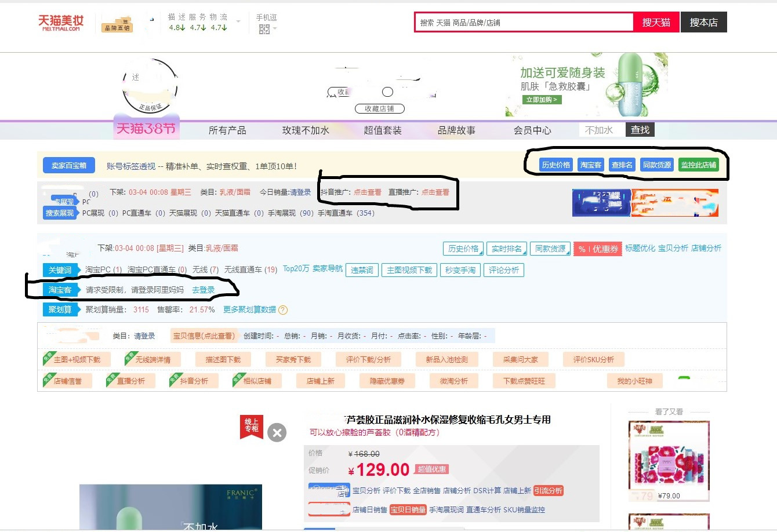Open the 同款货源 same-source finder
Viewport: 777px width, 532px height.
[656, 165]
